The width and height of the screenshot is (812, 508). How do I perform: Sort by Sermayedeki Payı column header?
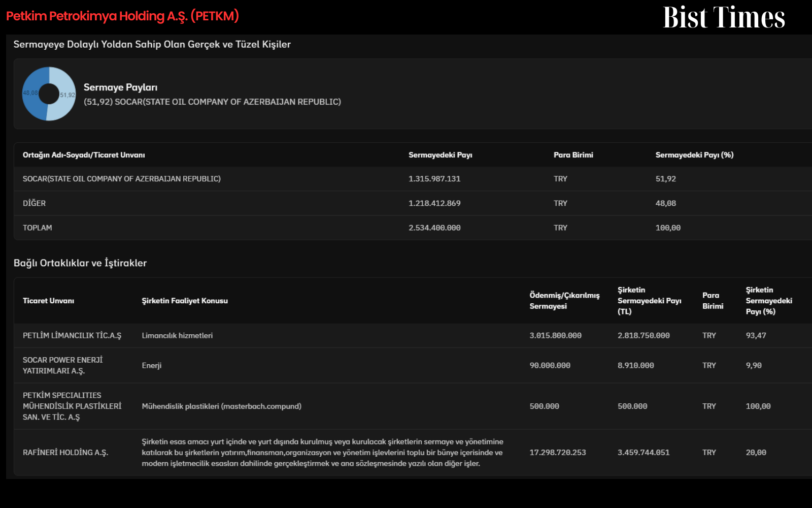(440, 155)
